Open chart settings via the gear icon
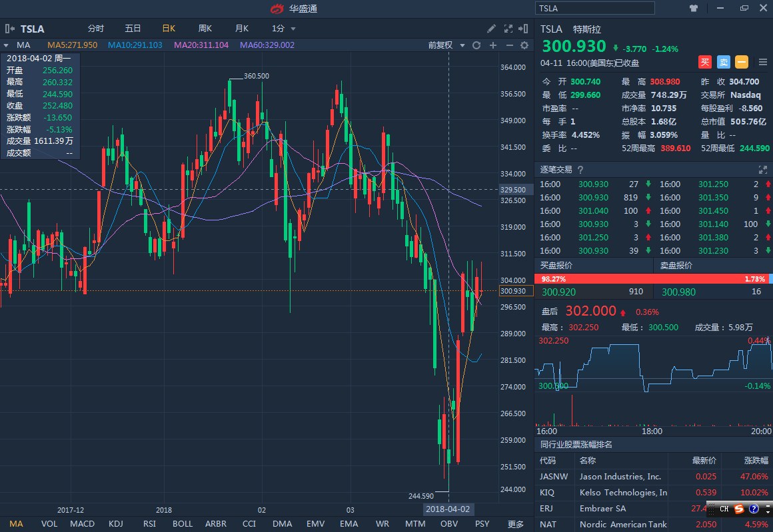 (x=524, y=45)
